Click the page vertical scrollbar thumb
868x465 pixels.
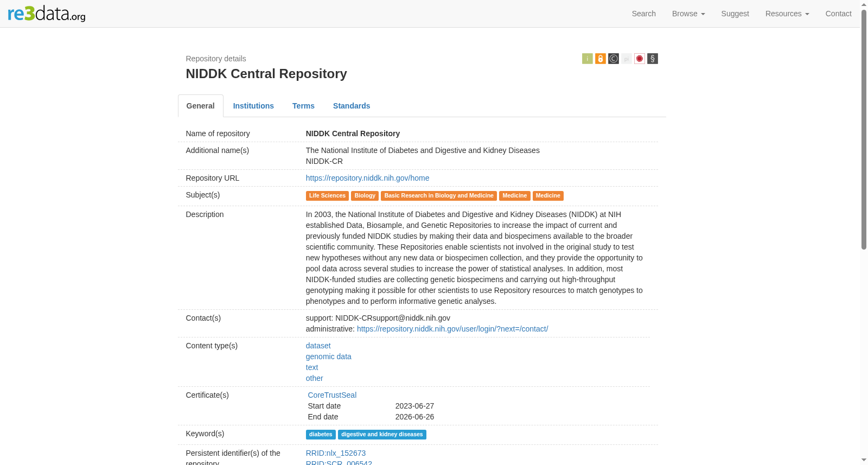864,129
